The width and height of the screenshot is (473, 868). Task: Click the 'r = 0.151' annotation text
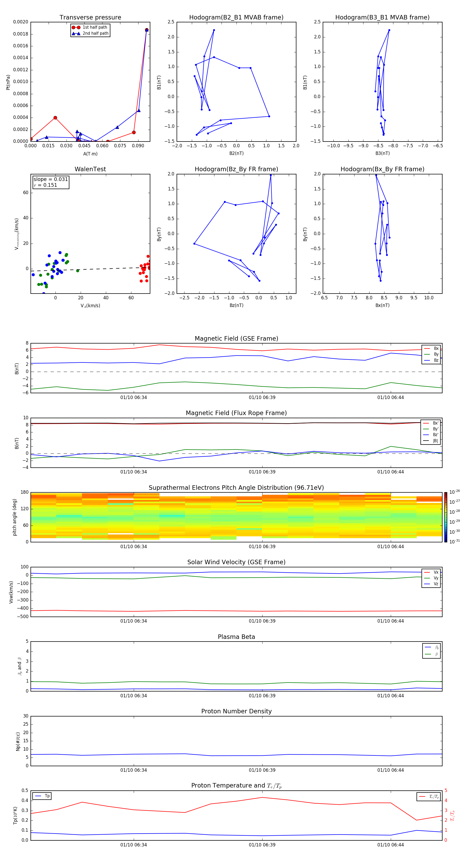click(x=45, y=185)
